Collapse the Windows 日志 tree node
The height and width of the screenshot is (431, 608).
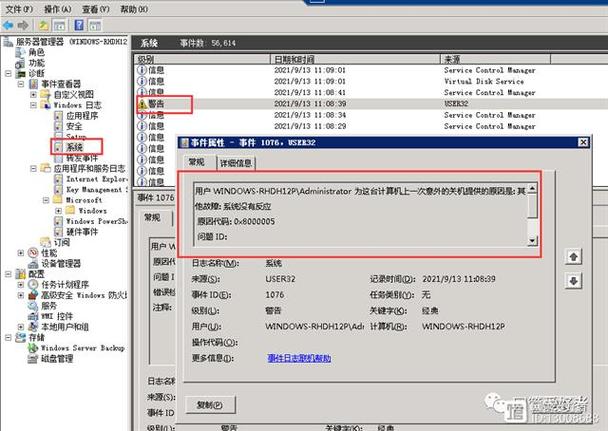pyautogui.click(x=33, y=104)
